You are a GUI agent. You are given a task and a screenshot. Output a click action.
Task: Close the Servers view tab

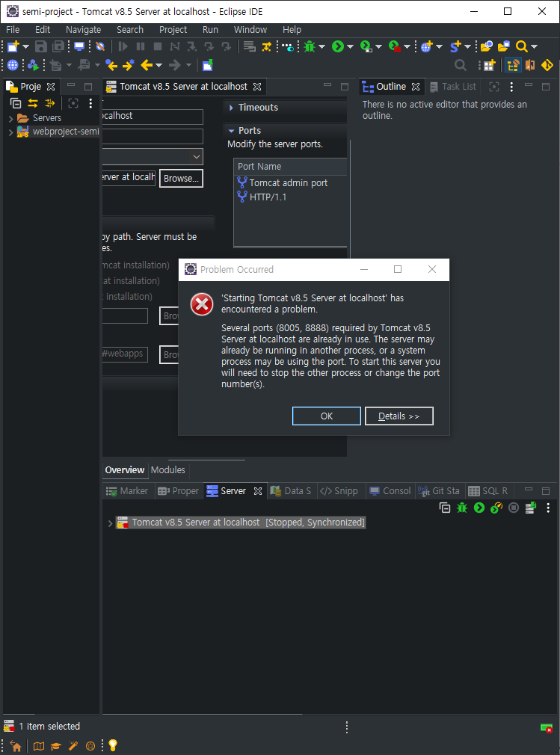258,491
